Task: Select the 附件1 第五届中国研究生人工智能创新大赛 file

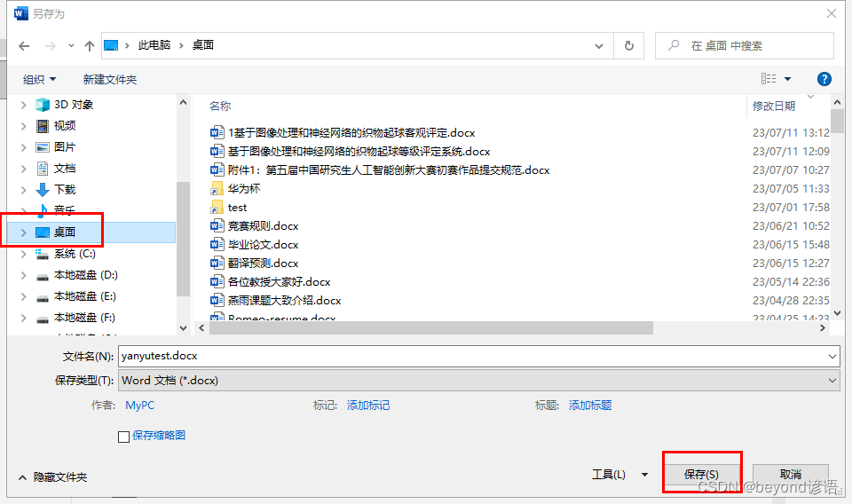Action: pos(389,170)
